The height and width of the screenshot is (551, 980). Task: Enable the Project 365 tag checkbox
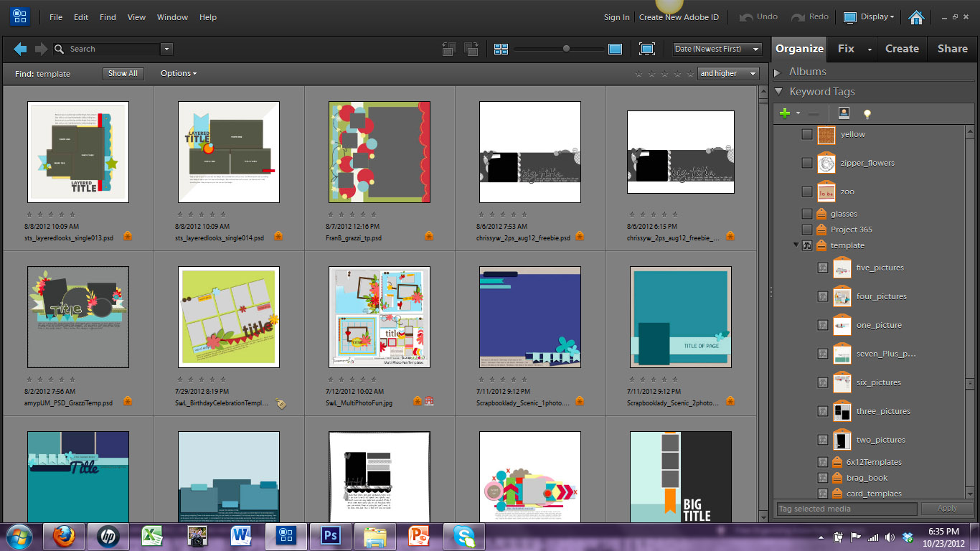807,230
